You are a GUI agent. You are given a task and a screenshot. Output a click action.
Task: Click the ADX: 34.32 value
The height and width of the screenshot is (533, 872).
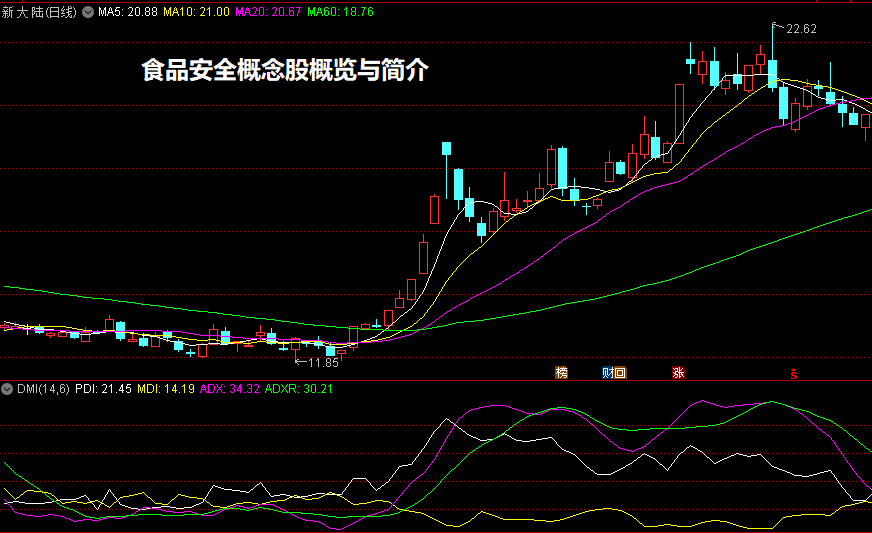(230, 389)
